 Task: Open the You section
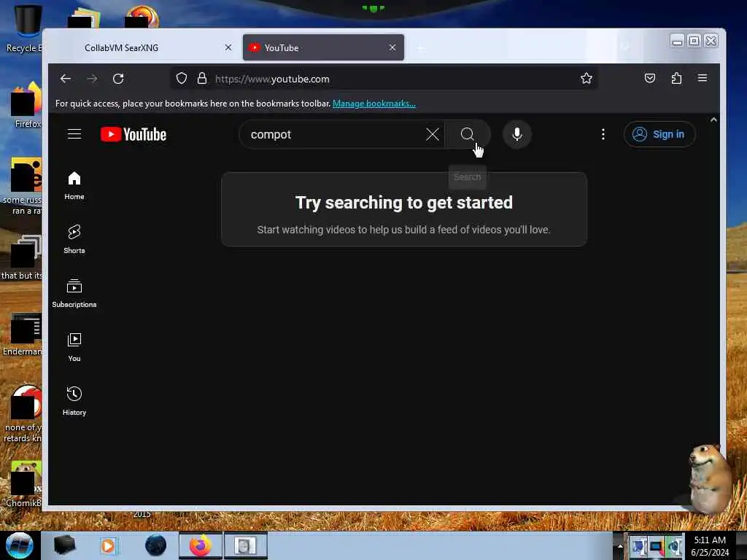point(74,348)
